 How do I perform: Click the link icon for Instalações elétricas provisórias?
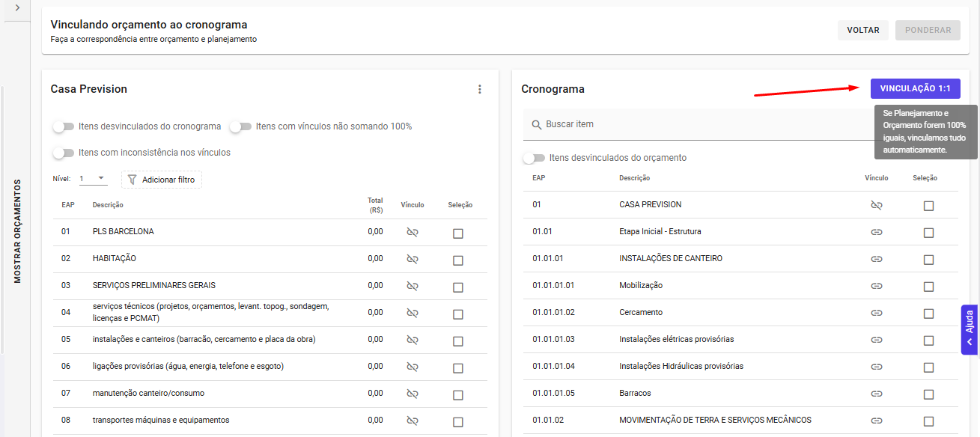point(877,340)
